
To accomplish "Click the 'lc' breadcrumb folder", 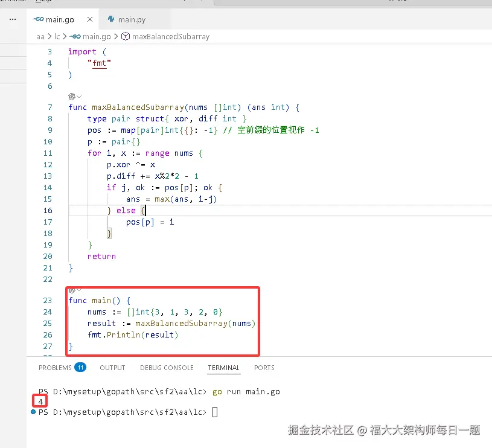I will click(x=57, y=37).
